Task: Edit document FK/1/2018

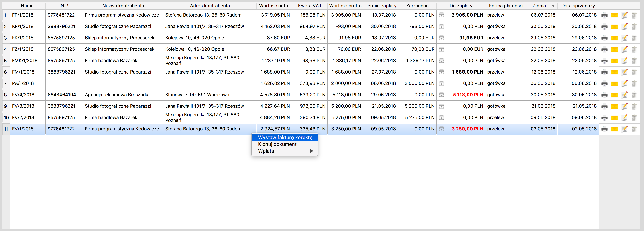Action: click(624, 38)
